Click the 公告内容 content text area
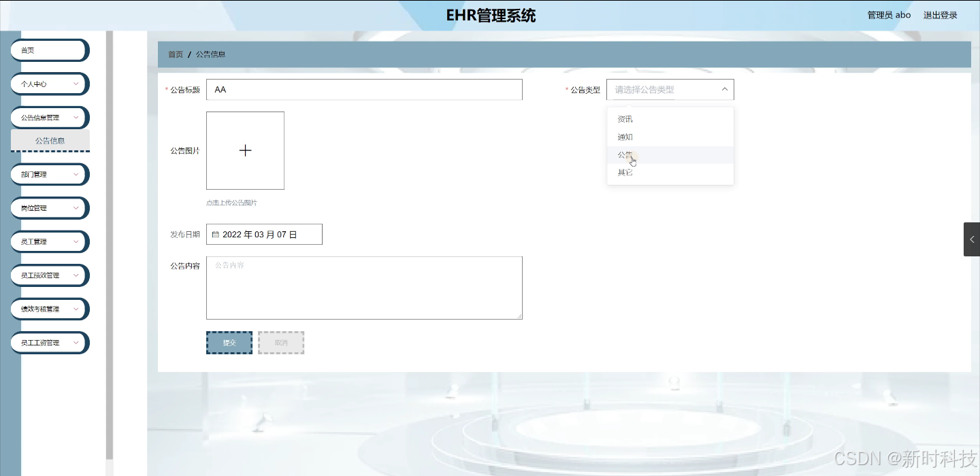Screen dimensions: 980x476 (364, 287)
